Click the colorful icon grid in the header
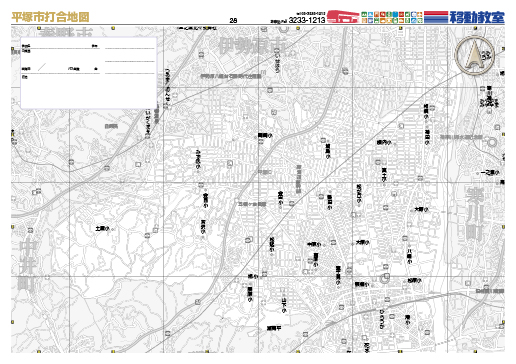 point(392,17)
